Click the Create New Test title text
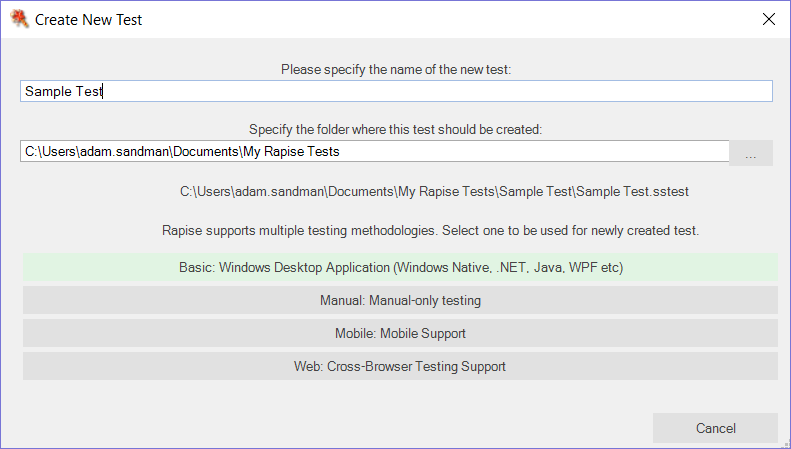This screenshot has width=791, height=449. coord(89,19)
